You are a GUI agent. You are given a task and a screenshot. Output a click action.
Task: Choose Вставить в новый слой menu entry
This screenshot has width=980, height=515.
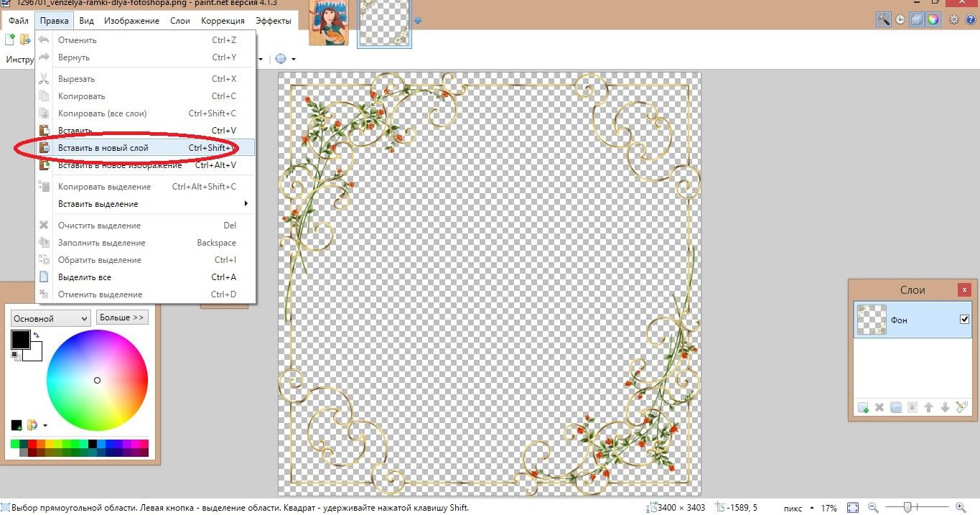pyautogui.click(x=146, y=148)
